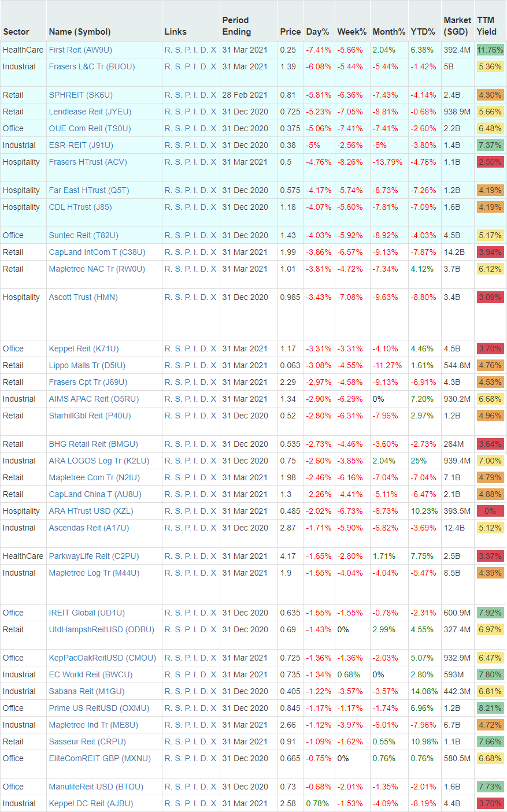This screenshot has height=812, width=507.
Task: Open the AIMS APAC Reit (O5RU) link
Action: (x=94, y=399)
